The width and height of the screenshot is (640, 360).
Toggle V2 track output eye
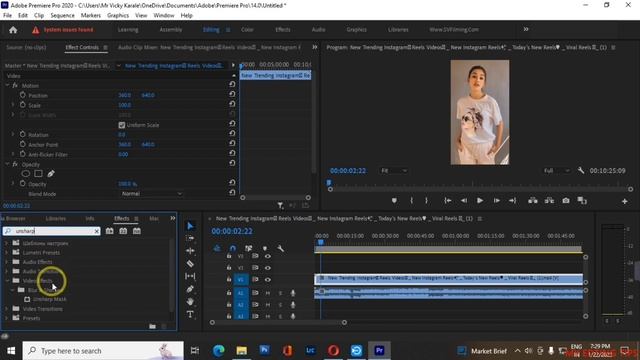pyautogui.click(x=268, y=268)
